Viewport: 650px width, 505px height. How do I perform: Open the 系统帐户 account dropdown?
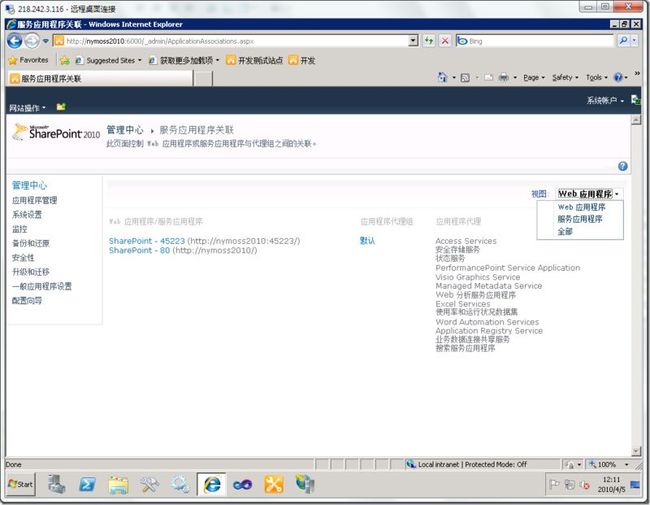pyautogui.click(x=605, y=100)
